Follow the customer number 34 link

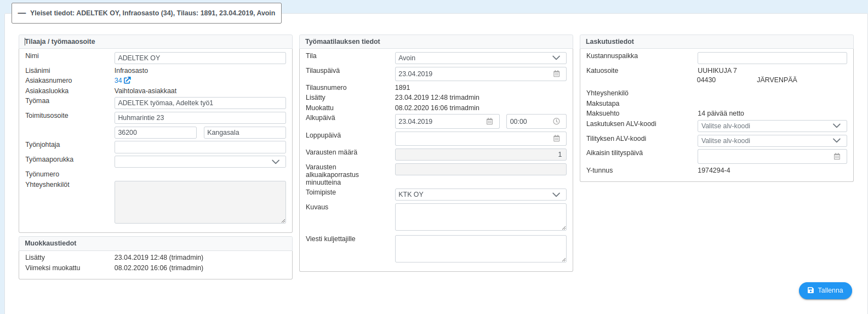coord(118,81)
